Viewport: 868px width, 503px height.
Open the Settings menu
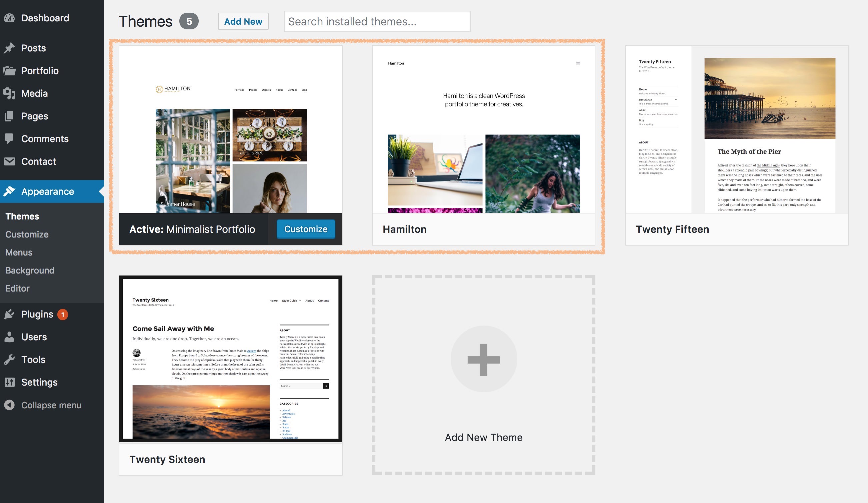click(39, 382)
